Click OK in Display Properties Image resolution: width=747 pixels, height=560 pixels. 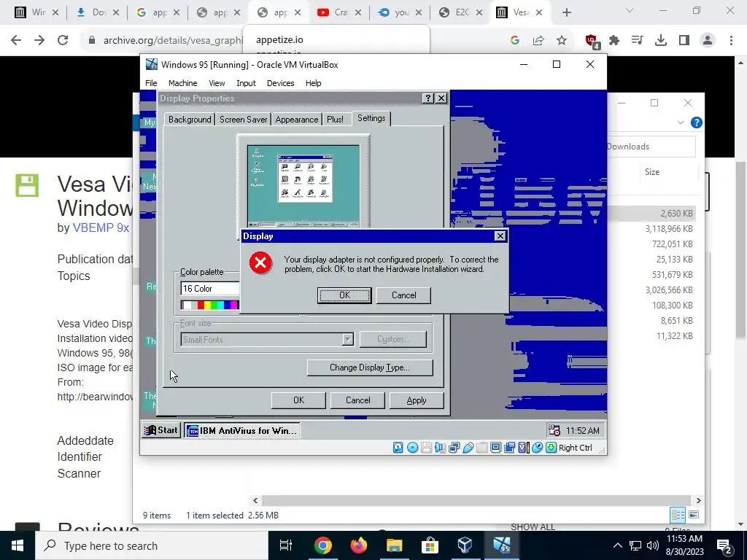click(298, 400)
